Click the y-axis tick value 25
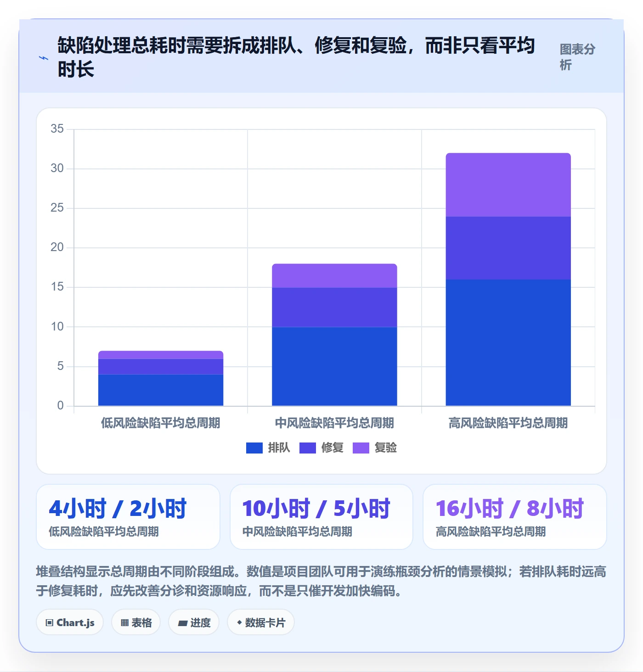 tap(57, 207)
